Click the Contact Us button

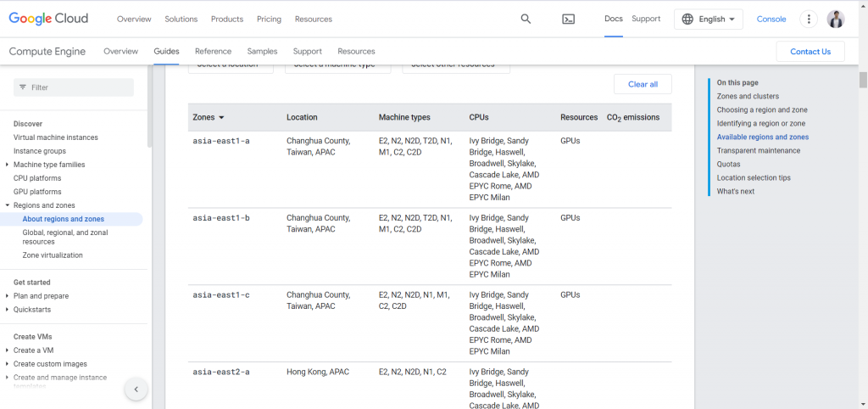click(x=810, y=51)
